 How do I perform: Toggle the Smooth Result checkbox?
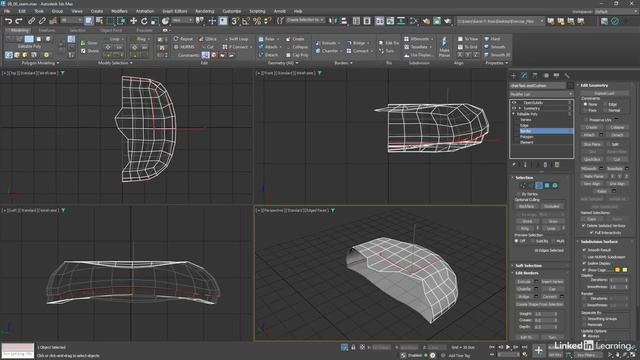coord(584,250)
